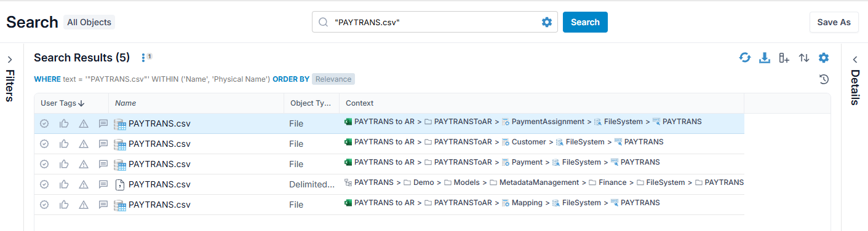Viewport: 868px width, 231px height.
Task: Click comment icon on the Mapping row
Action: pos(103,205)
